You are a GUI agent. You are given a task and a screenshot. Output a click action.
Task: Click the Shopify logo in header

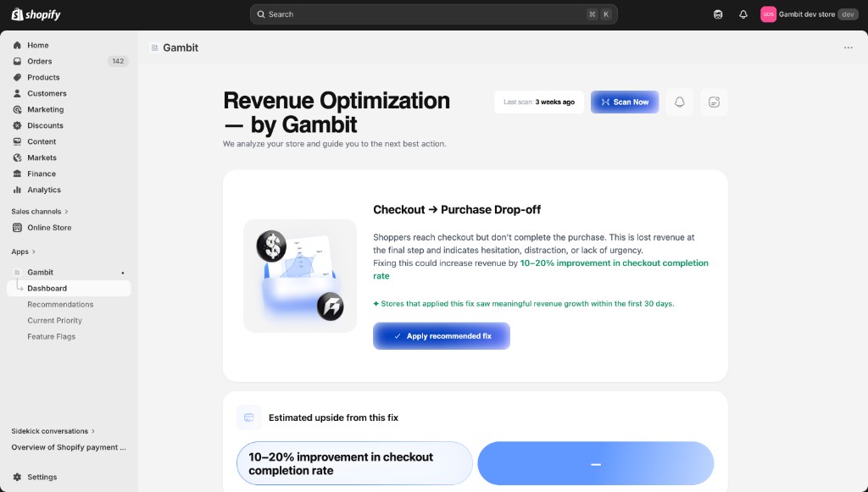point(36,14)
